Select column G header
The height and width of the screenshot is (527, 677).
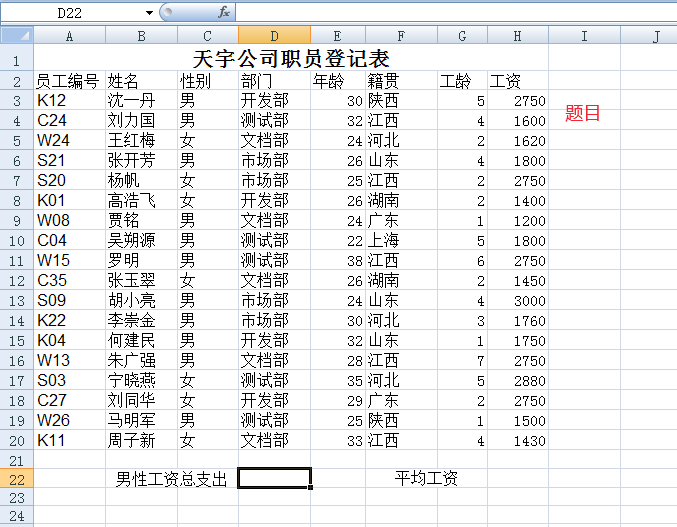(x=462, y=35)
